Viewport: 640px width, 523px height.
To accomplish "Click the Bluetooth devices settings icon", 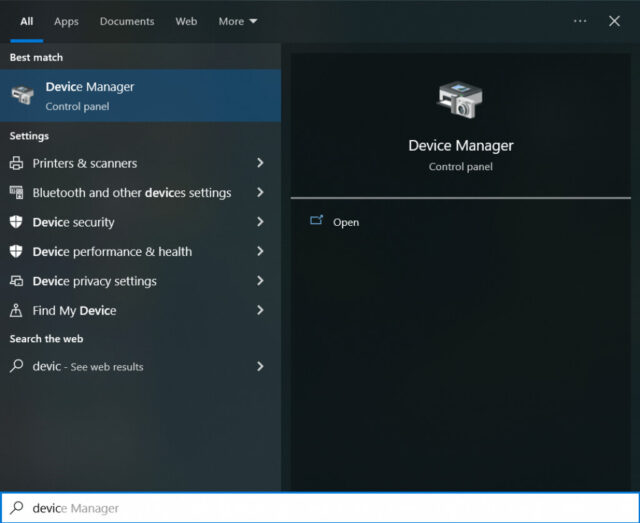I will click(17, 192).
